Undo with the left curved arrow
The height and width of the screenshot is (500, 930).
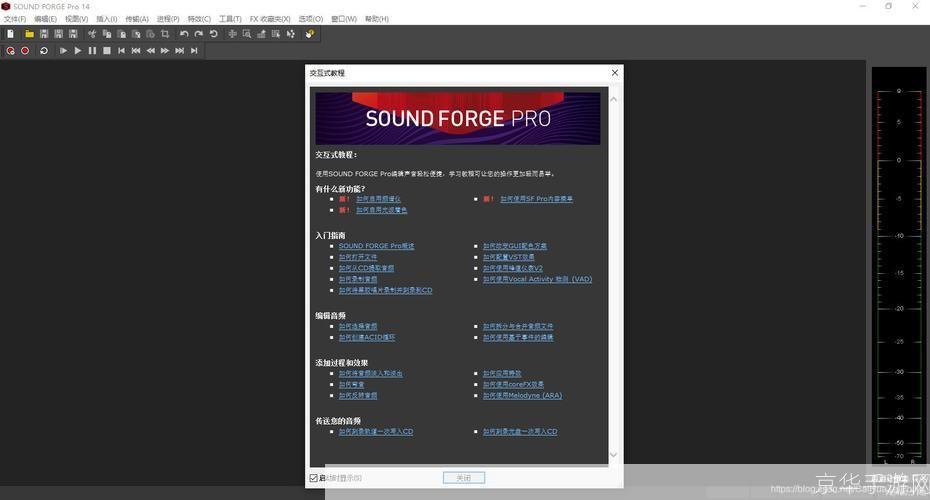click(x=184, y=34)
